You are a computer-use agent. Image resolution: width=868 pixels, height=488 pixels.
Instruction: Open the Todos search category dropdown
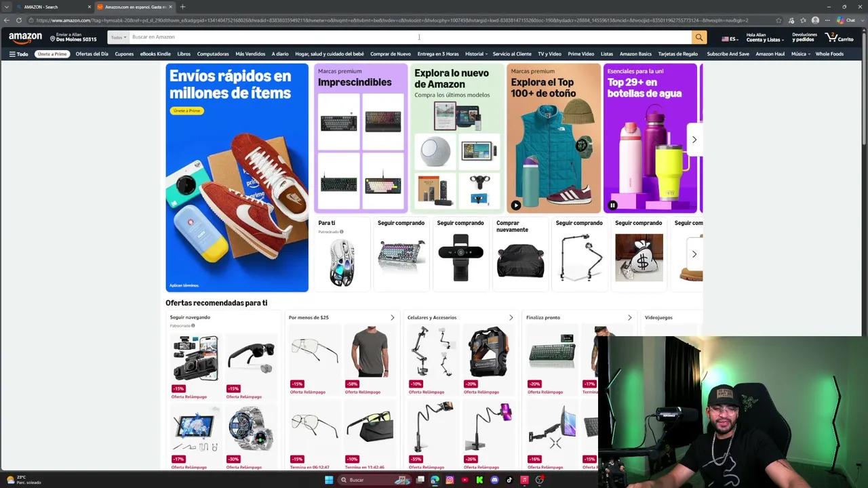point(119,37)
